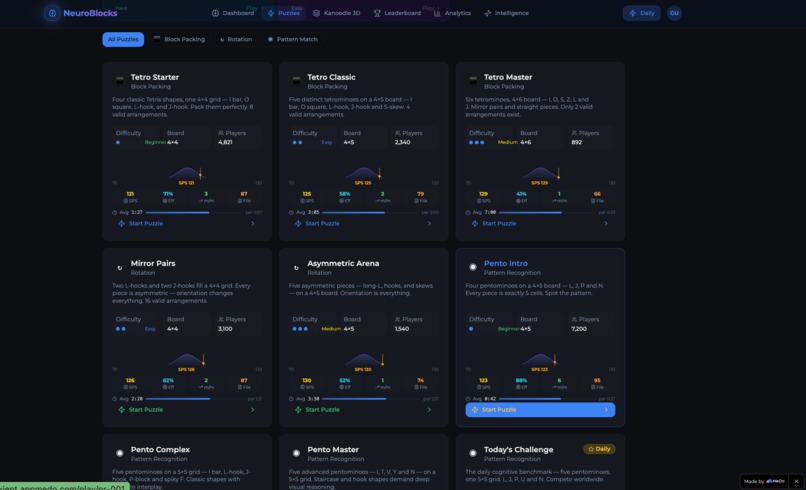Viewport: 806px width, 490px height.
Task: Click the Pento Intro title
Action: (x=506, y=263)
